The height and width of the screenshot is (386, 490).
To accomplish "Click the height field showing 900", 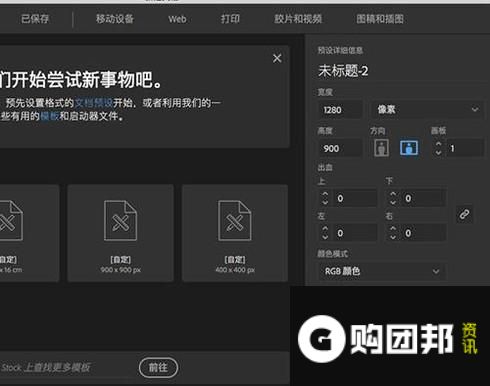I will point(340,148).
